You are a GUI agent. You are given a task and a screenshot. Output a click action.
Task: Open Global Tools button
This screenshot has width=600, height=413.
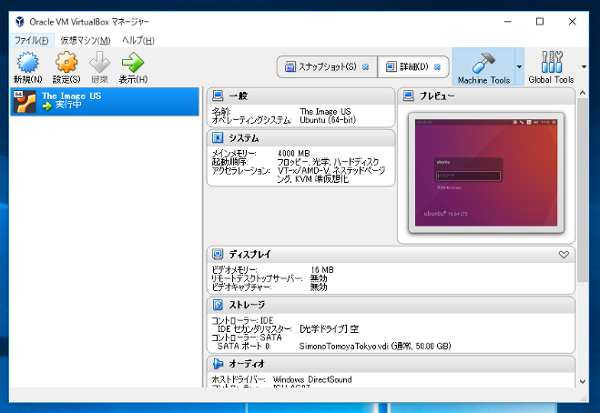pos(551,67)
